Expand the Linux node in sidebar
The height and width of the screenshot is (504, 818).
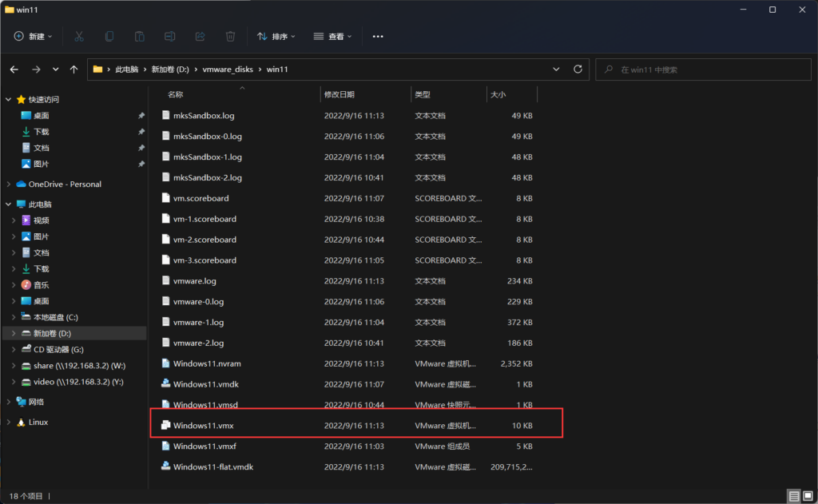click(8, 422)
